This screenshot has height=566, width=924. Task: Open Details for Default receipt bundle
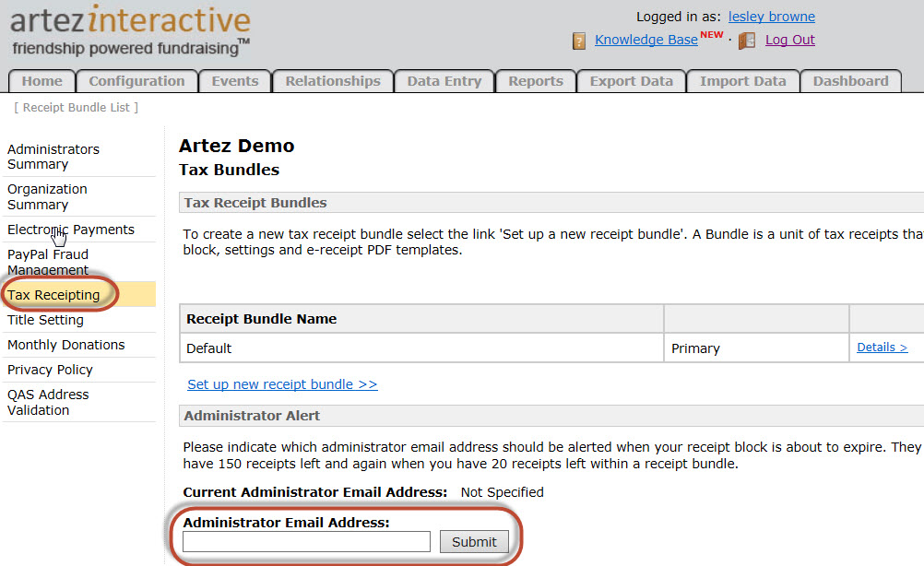pos(882,348)
